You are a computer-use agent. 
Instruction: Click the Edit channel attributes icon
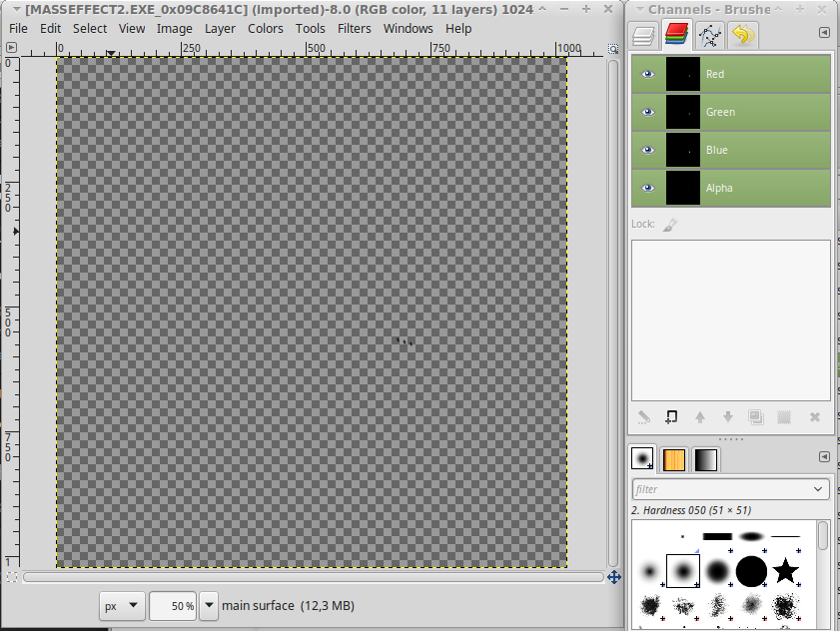(644, 417)
